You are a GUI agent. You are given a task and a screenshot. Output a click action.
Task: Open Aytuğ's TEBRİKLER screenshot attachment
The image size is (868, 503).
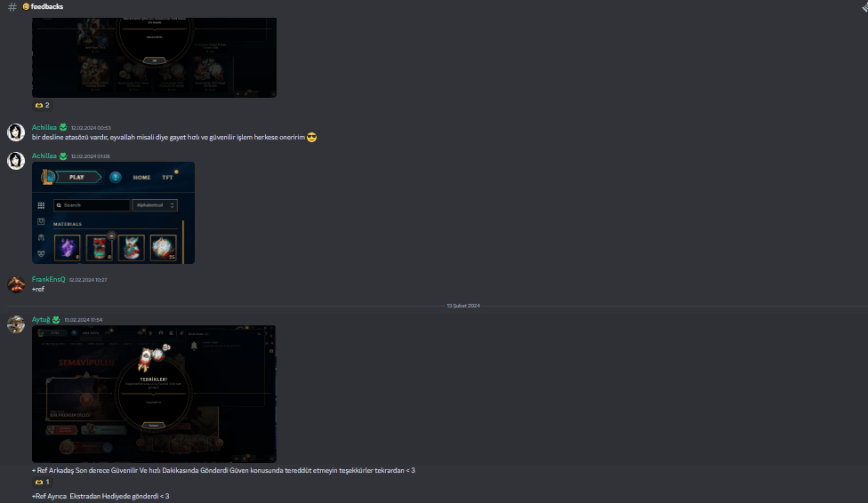coord(154,394)
